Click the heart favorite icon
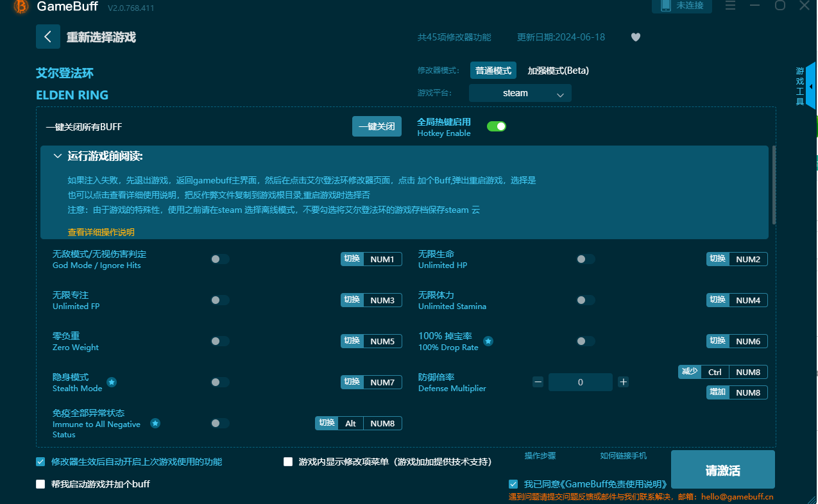This screenshot has height=504, width=818. pos(636,37)
